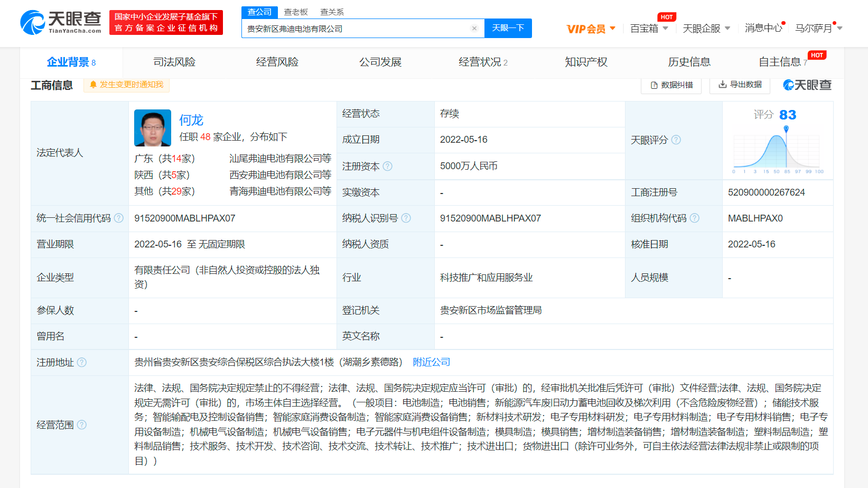Click the TianYanCha logo in header
The width and height of the screenshot is (868, 488).
click(61, 22)
